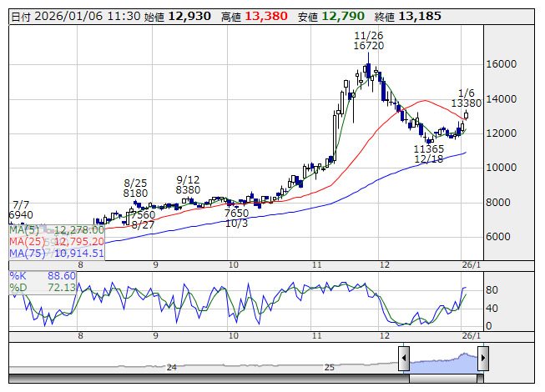The width and height of the screenshot is (545, 392).
Task: Click the 9/12 high 8380 label
Action: pos(189,184)
